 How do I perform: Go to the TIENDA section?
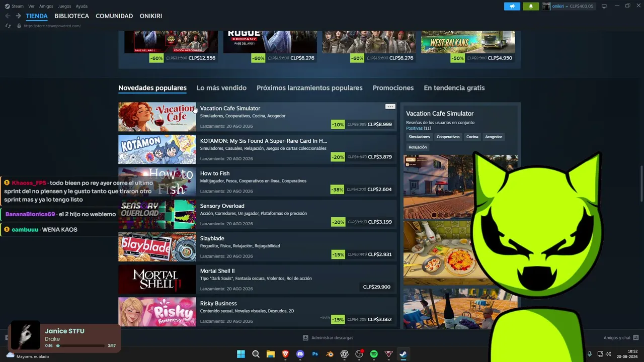coord(37,16)
